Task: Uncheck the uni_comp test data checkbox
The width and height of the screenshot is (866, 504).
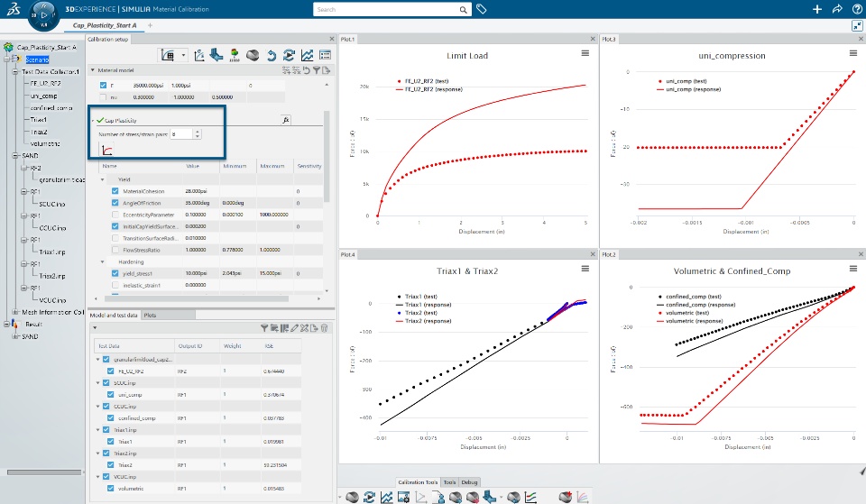Action: coord(110,395)
